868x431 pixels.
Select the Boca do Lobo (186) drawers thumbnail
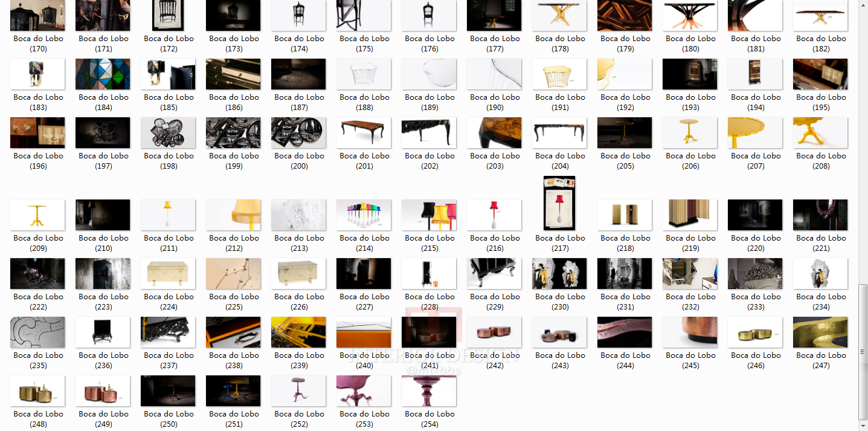click(x=233, y=74)
